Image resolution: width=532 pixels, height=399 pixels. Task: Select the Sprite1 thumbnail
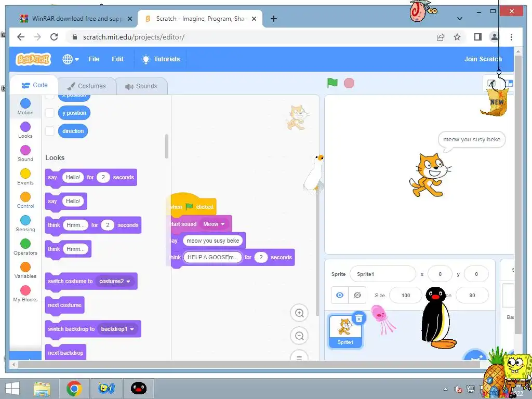click(345, 331)
